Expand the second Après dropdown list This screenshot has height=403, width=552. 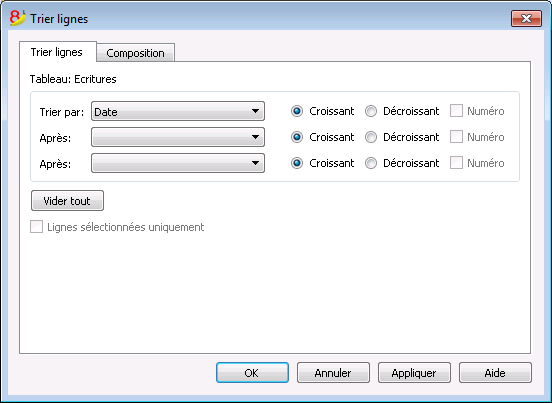click(178, 163)
